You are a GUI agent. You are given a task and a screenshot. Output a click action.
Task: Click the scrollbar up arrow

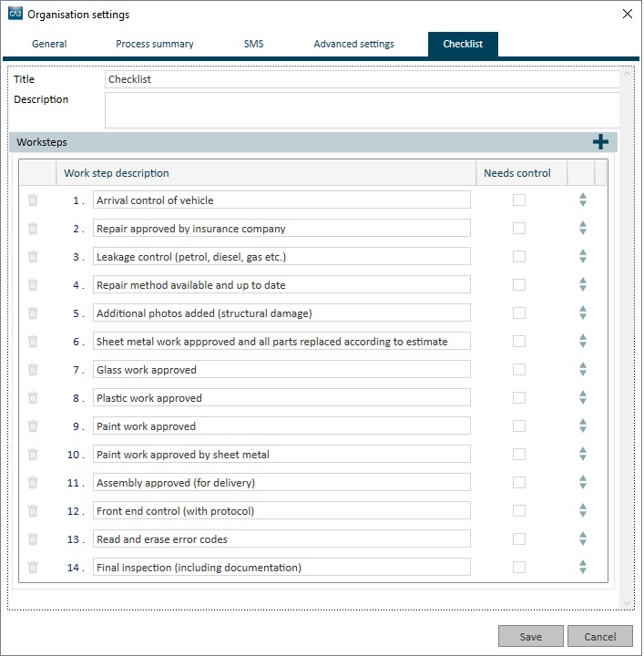coord(627,74)
